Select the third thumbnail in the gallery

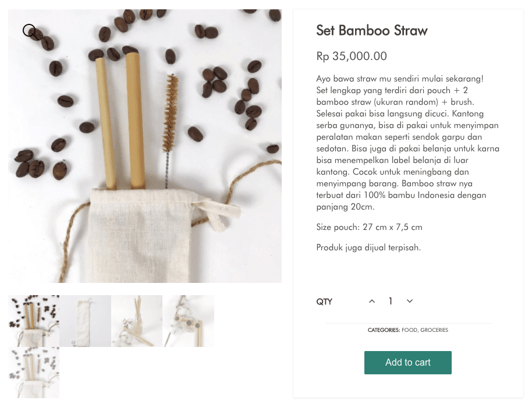[137, 321]
